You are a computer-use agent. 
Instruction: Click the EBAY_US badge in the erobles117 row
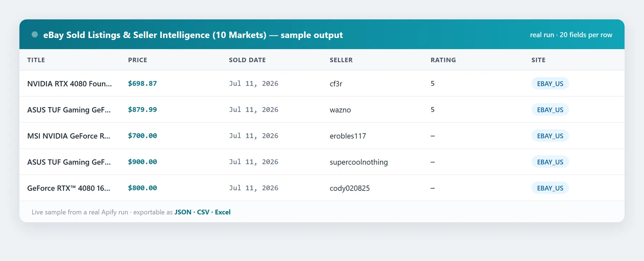550,136
